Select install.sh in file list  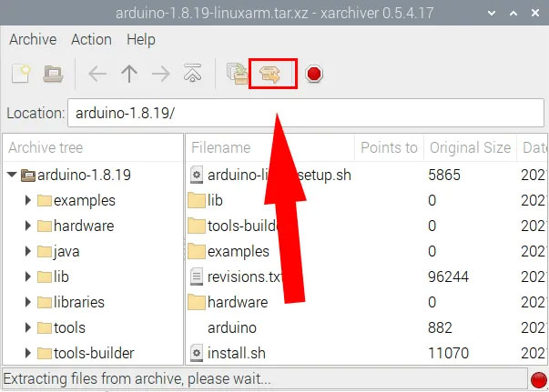(x=366, y=353)
